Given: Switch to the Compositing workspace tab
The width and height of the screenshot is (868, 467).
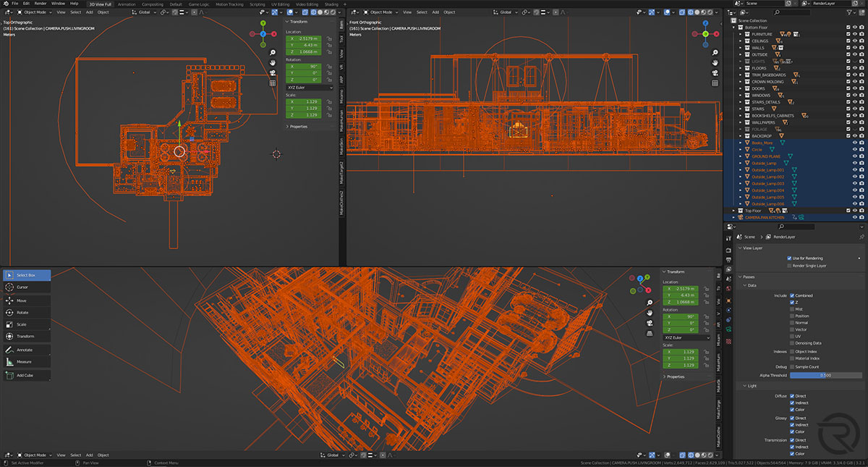Looking at the screenshot, I should tap(152, 4).
